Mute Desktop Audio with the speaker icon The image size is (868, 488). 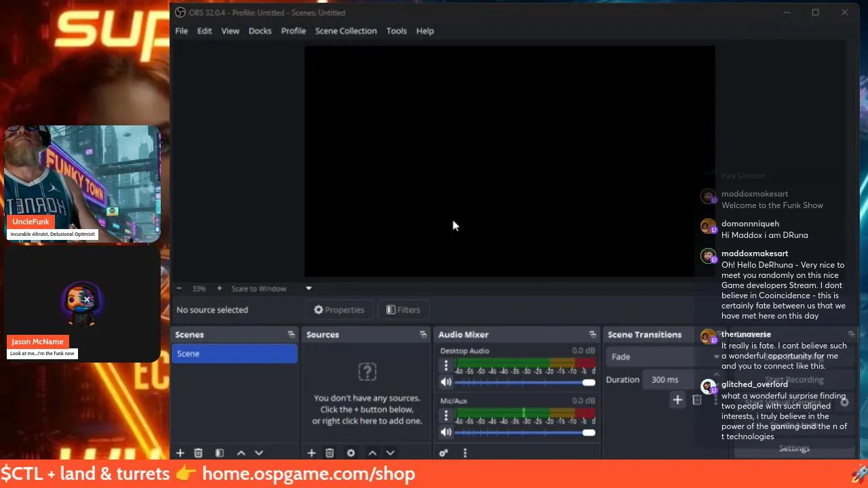tap(446, 382)
